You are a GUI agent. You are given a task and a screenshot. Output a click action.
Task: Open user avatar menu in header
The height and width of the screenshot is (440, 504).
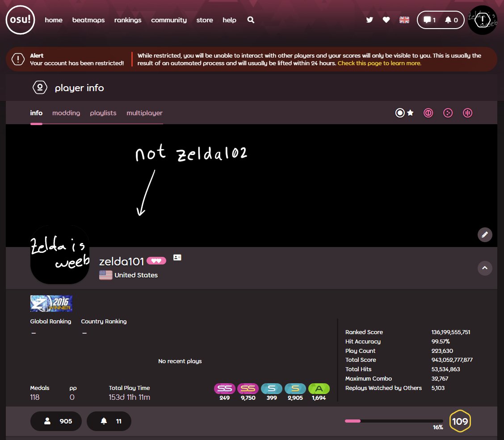[483, 20]
